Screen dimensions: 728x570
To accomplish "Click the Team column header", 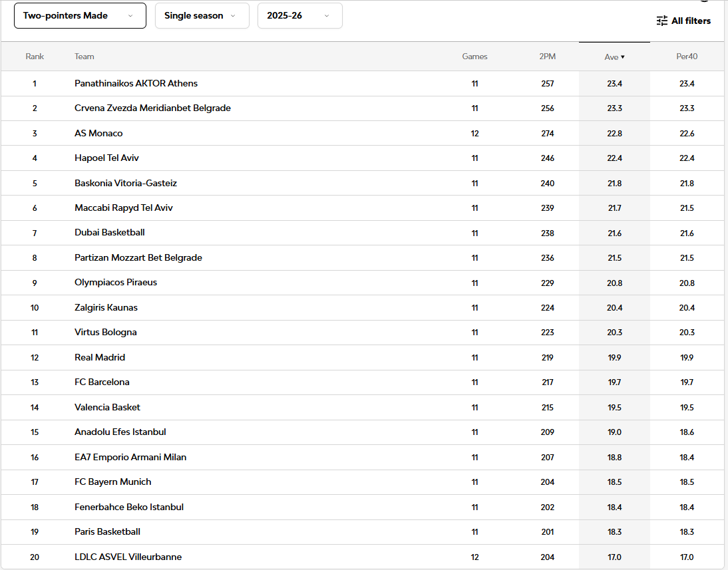I will pos(85,57).
